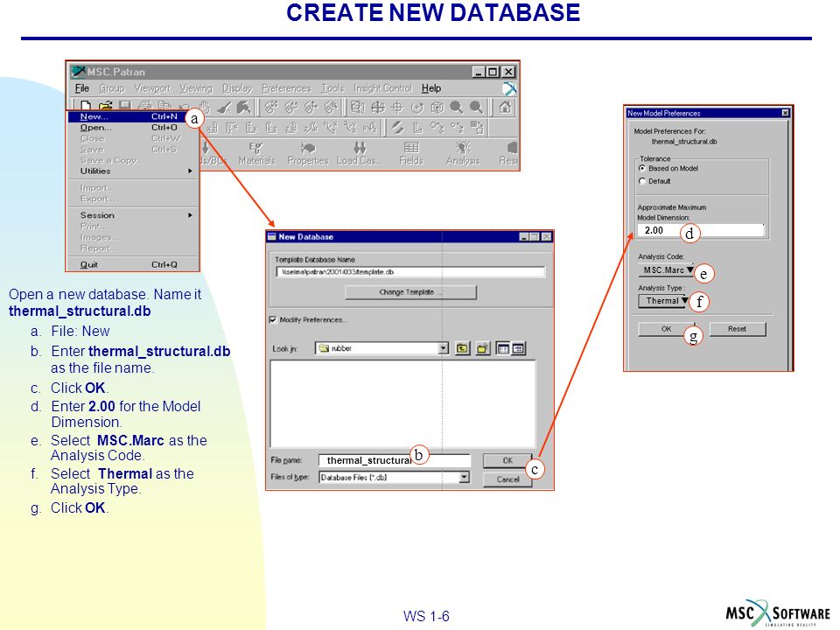Open the Viewing menu in menu bar
The width and height of the screenshot is (840, 630).
coord(195,88)
